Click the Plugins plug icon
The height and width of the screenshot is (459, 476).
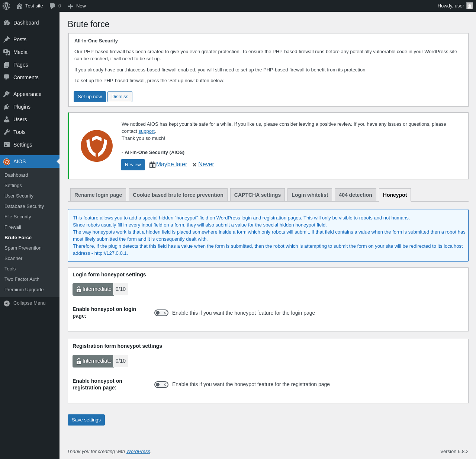point(7,107)
